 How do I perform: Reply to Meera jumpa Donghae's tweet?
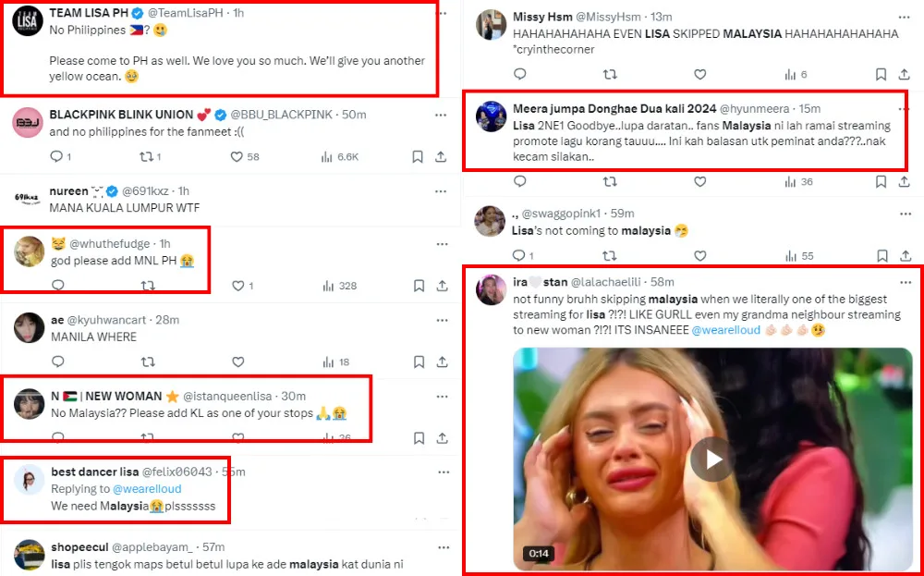[x=519, y=182]
